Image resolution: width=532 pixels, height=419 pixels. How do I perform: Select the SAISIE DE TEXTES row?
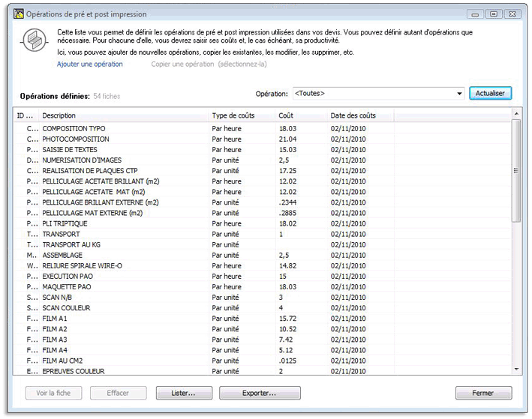(263, 149)
